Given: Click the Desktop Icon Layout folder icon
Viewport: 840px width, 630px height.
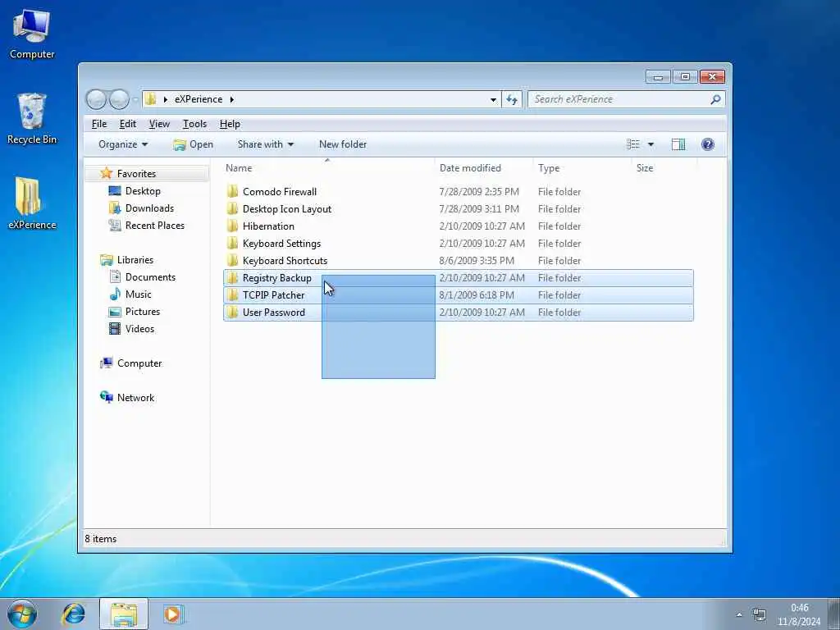Looking at the screenshot, I should (232, 208).
